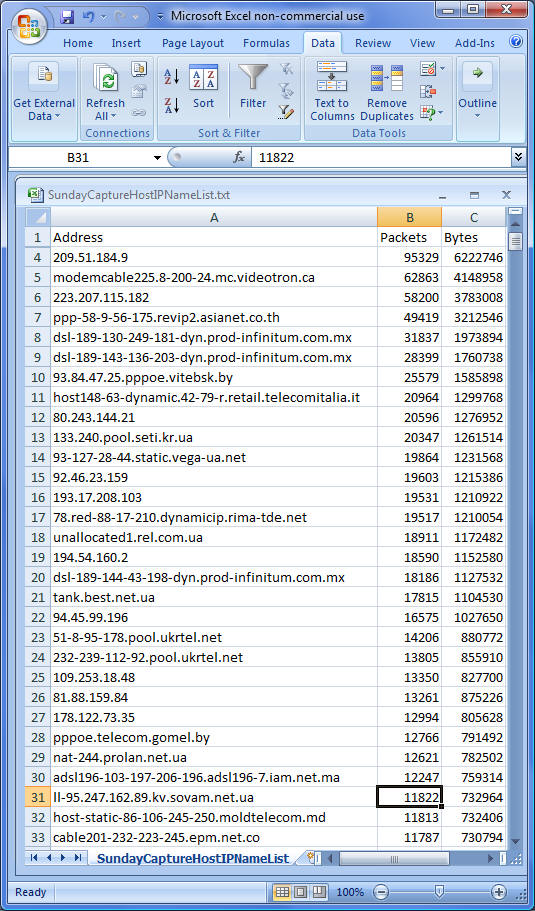Image resolution: width=535 pixels, height=911 pixels.
Task: Switch to Page Layout view in status bar
Action: click(x=301, y=892)
